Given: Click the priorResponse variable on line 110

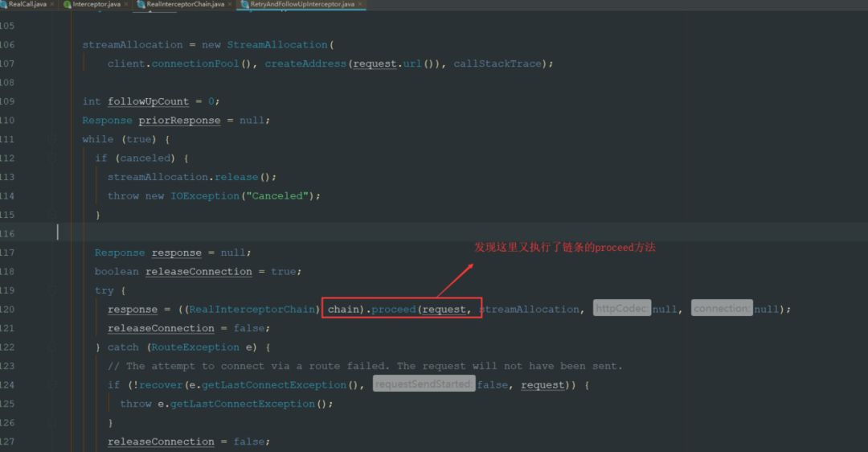Looking at the screenshot, I should [x=179, y=120].
